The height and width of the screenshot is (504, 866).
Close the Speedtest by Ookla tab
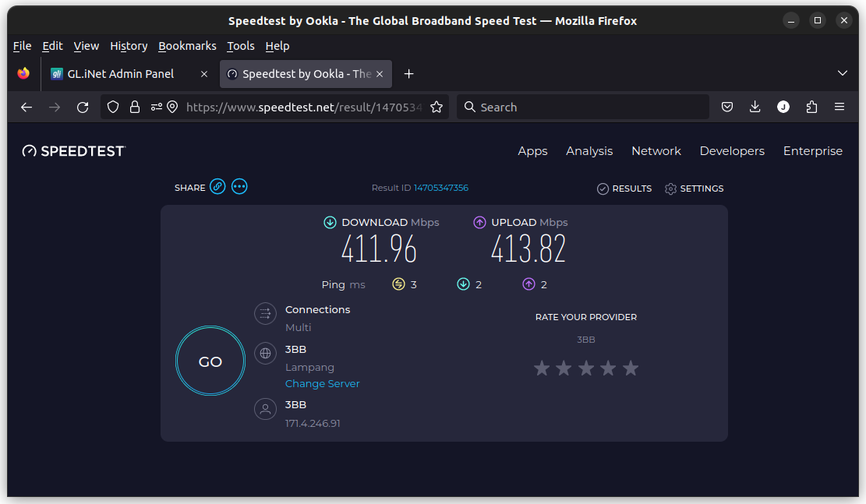(x=380, y=74)
